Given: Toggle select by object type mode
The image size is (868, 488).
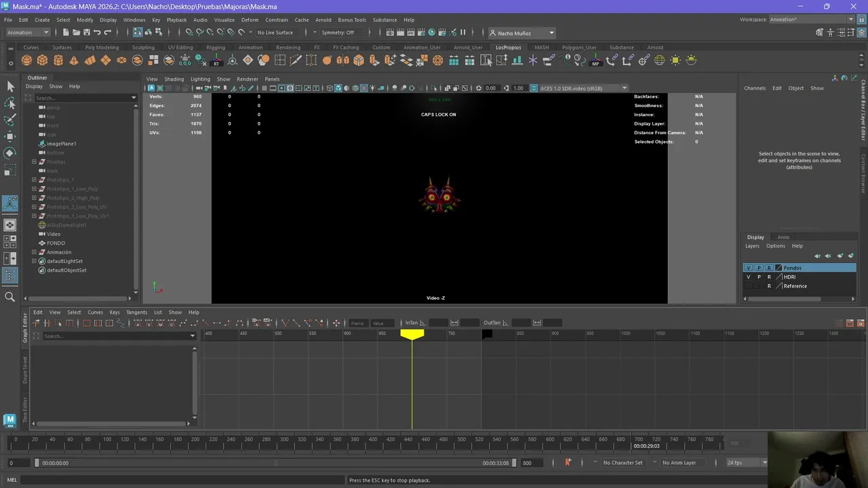Looking at the screenshot, I should (x=149, y=33).
